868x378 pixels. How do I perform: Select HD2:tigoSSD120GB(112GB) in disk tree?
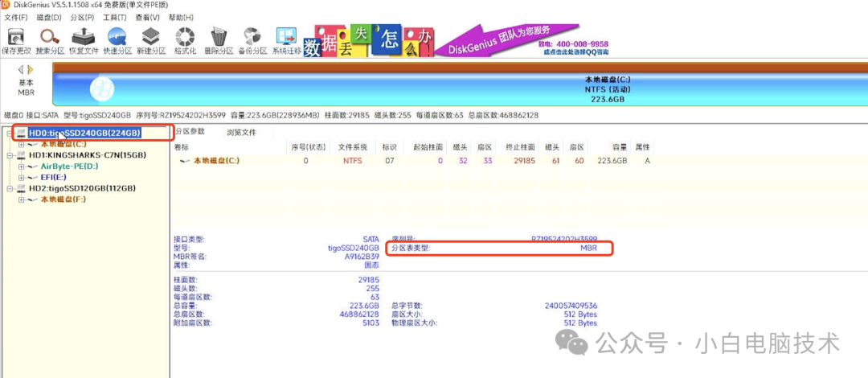82,188
